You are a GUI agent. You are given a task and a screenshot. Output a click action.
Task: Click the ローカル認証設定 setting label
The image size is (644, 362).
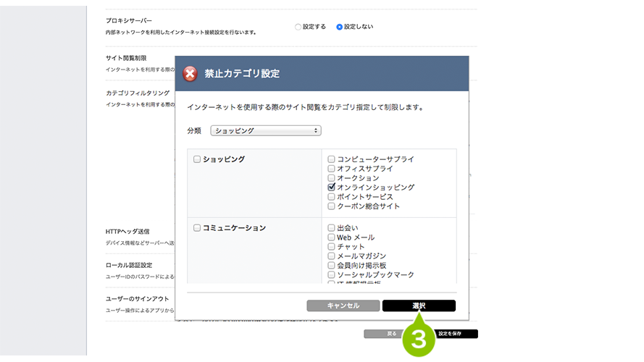128,265
